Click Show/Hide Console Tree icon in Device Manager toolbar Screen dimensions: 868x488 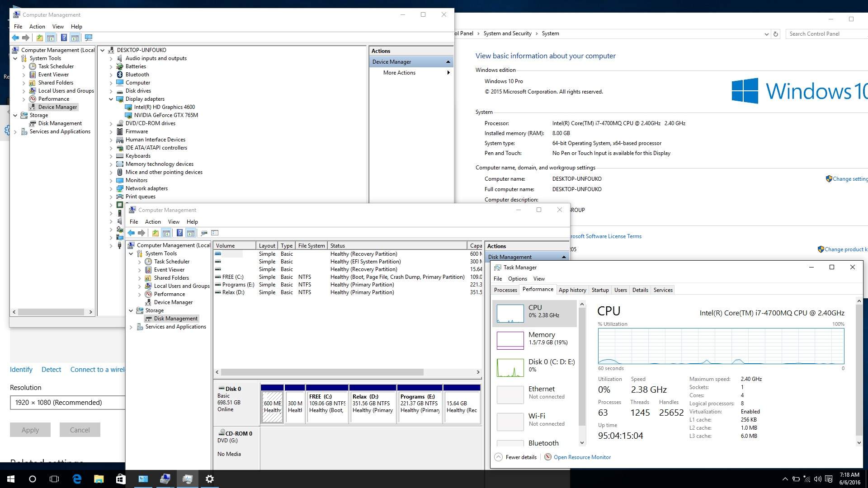click(x=51, y=38)
